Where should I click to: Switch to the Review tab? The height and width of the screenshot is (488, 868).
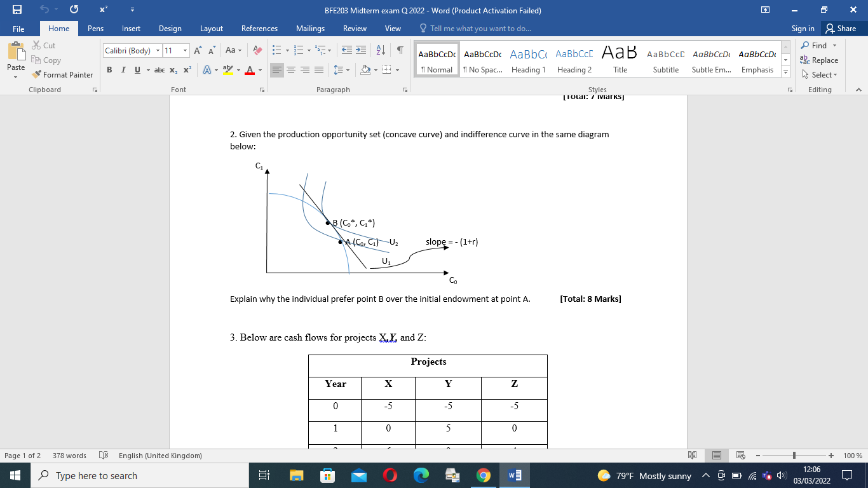point(355,29)
